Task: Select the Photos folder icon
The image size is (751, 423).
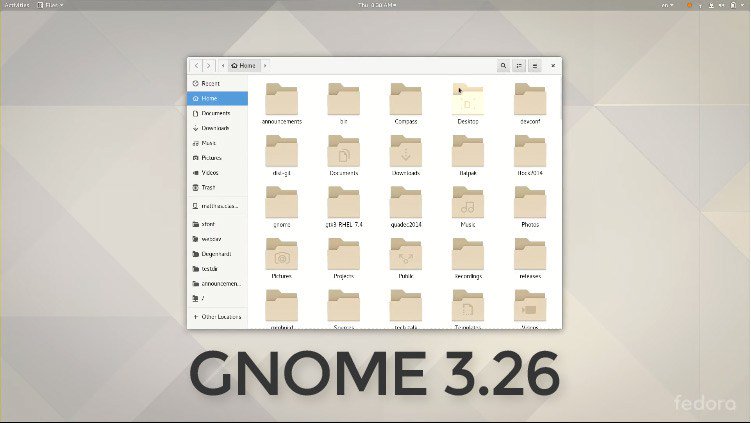Action: tap(530, 202)
